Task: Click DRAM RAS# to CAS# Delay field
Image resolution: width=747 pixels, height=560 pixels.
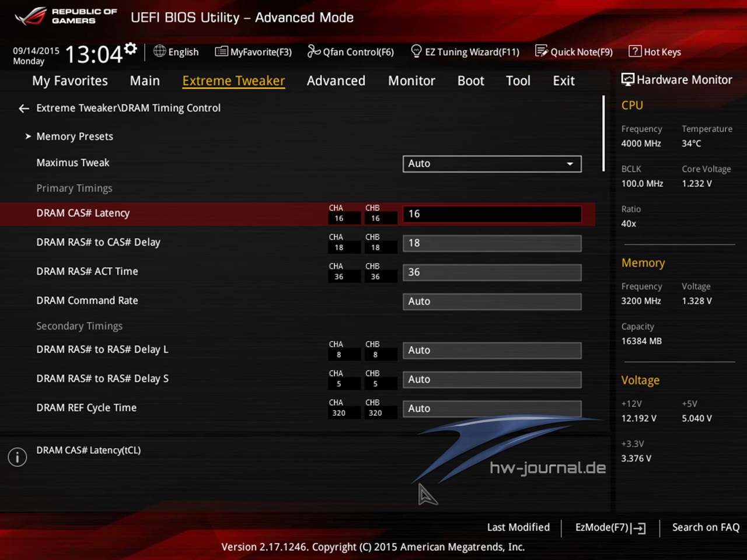Action: point(492,243)
